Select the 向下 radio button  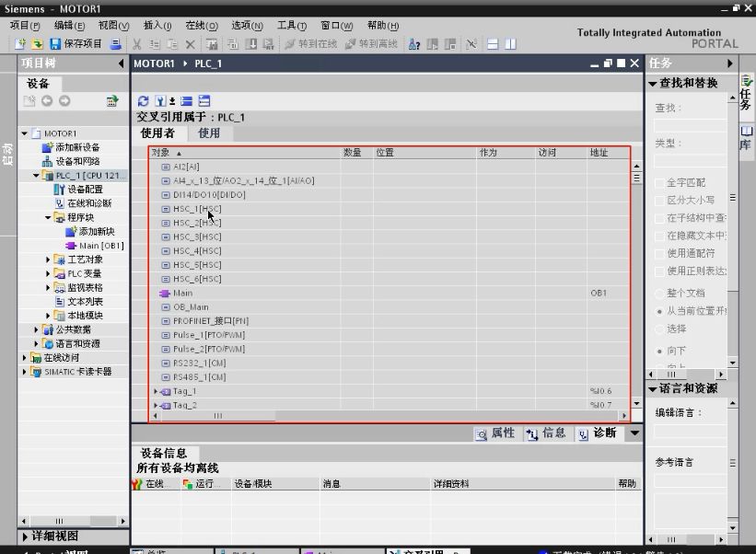pos(659,352)
